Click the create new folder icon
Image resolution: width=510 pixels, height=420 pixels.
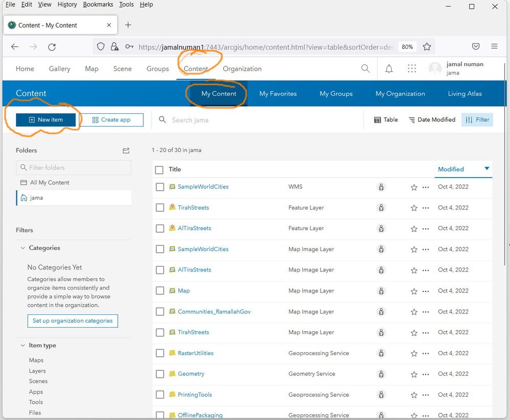pos(126,150)
